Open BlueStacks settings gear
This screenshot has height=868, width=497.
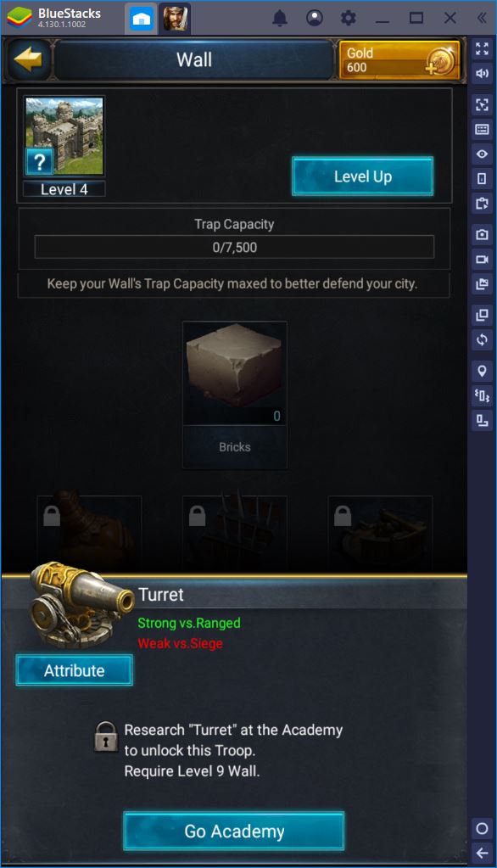pyautogui.click(x=348, y=19)
